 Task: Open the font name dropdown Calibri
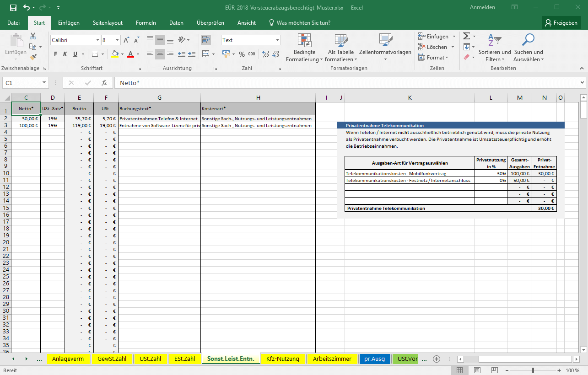97,40
